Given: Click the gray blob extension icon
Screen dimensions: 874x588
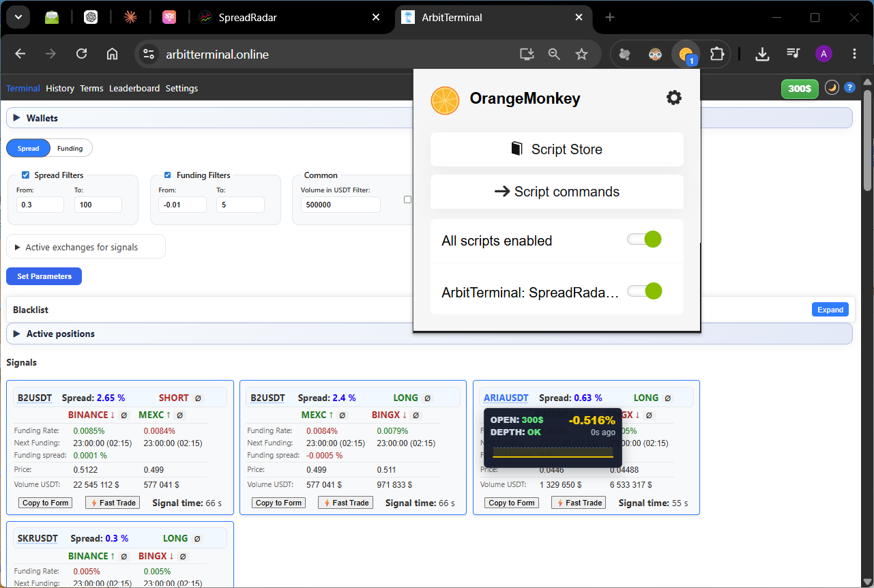Looking at the screenshot, I should pos(625,54).
